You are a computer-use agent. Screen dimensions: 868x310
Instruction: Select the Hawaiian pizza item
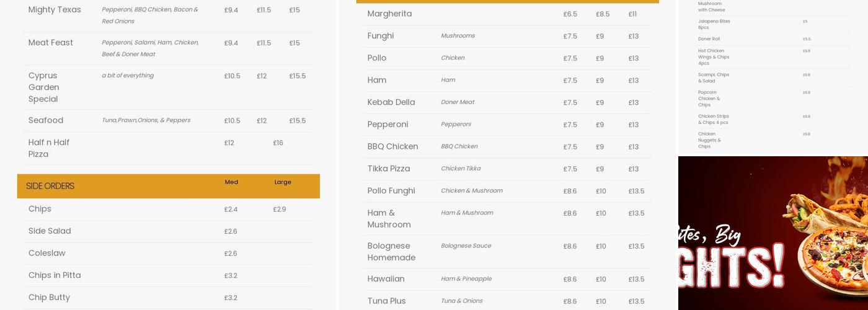click(386, 279)
